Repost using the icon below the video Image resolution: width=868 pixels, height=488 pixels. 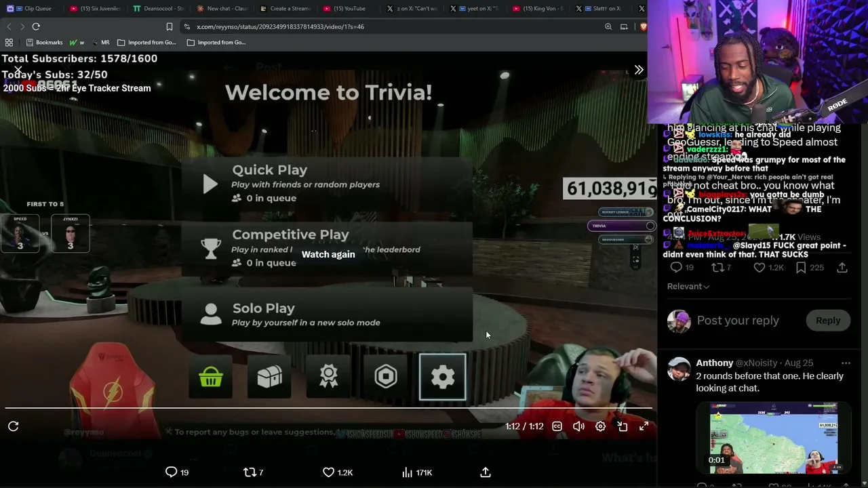click(250, 472)
